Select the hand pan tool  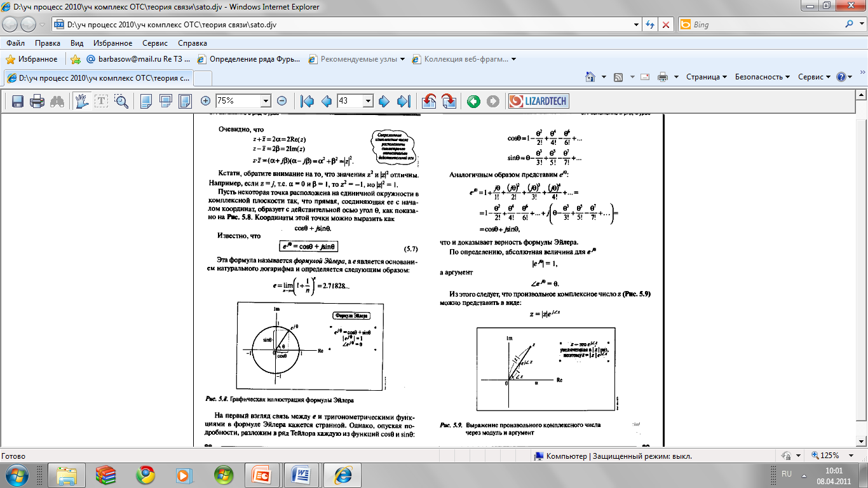pyautogui.click(x=82, y=101)
